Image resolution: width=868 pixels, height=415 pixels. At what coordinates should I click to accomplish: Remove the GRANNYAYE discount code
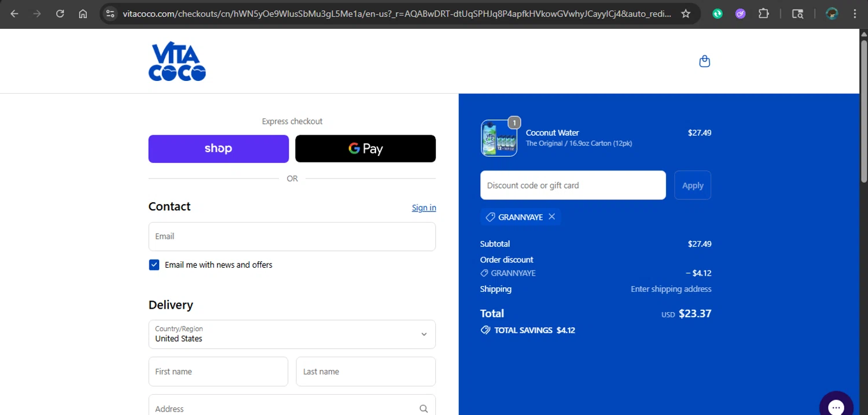tap(551, 217)
